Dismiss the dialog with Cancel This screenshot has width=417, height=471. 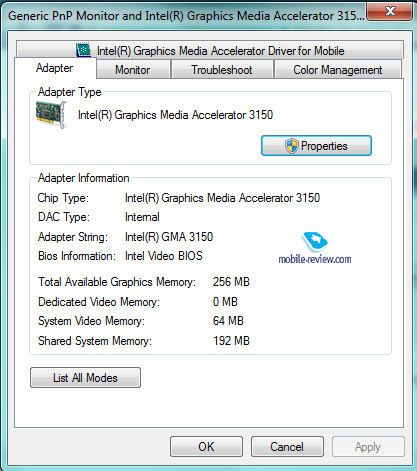pyautogui.click(x=287, y=447)
